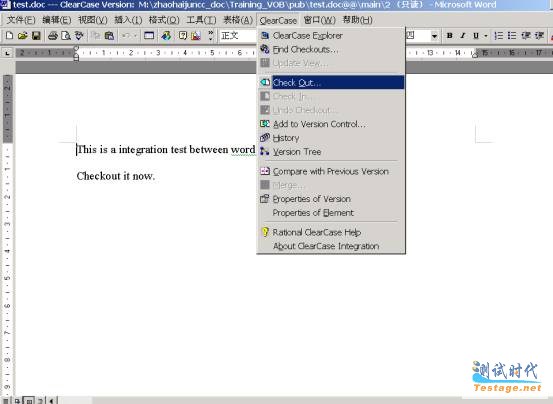
Task: Open the 正文 style combo box
Action: [x=238, y=36]
